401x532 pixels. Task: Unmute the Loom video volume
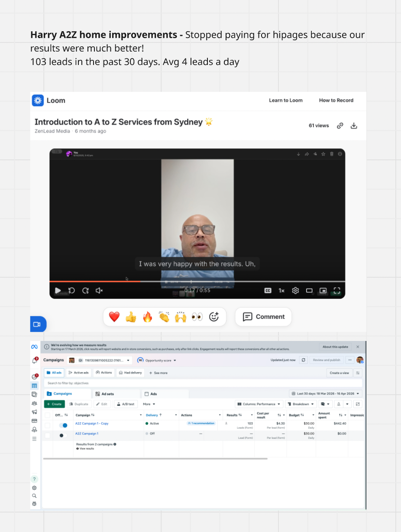pyautogui.click(x=99, y=291)
